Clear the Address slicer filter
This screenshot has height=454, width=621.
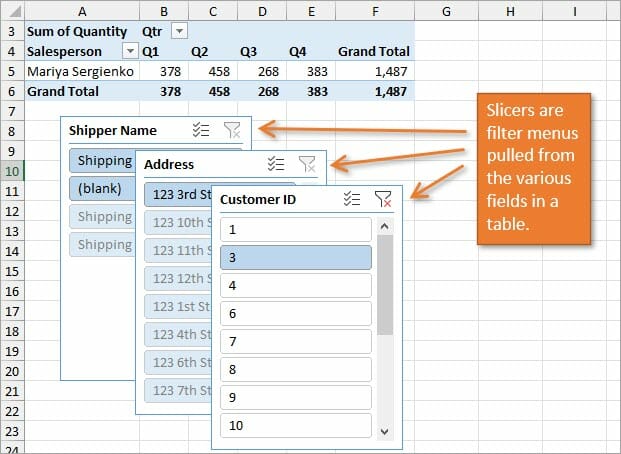click(x=307, y=164)
